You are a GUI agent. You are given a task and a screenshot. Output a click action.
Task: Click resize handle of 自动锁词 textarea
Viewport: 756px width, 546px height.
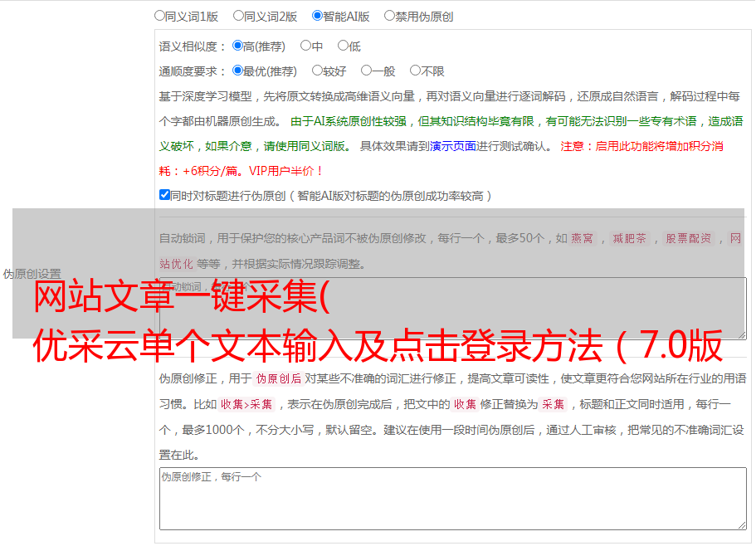[742, 335]
